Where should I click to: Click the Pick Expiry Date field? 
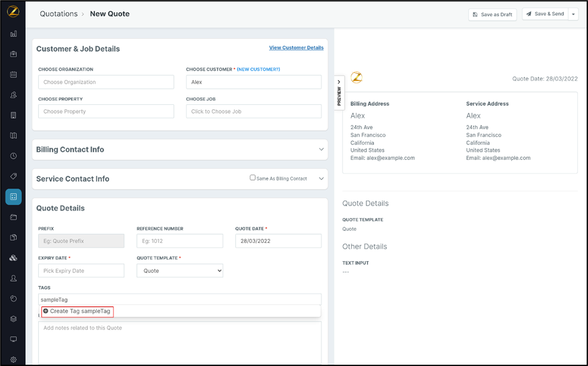point(81,271)
